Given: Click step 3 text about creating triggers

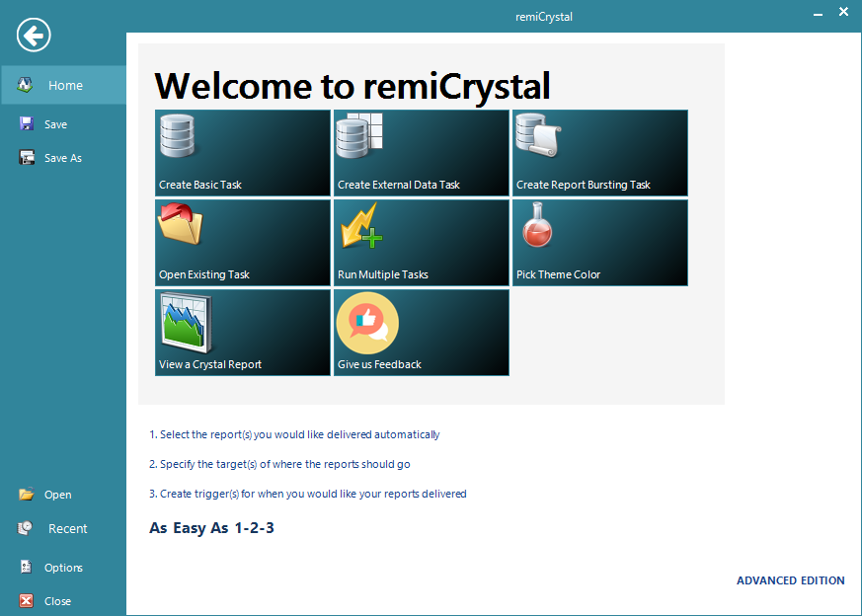Looking at the screenshot, I should [x=308, y=494].
